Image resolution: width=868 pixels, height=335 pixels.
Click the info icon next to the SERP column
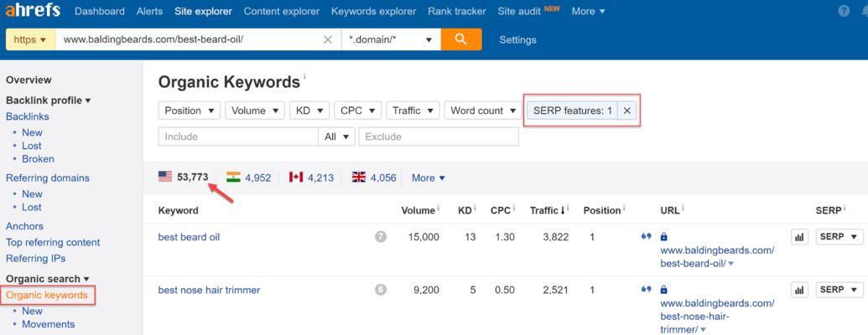tap(845, 209)
